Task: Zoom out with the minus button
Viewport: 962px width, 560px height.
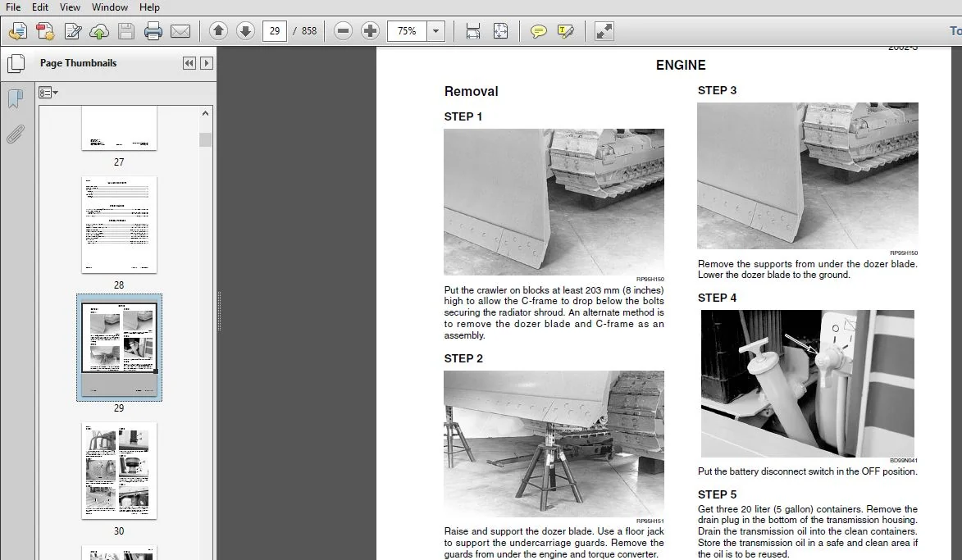Action: click(x=343, y=30)
